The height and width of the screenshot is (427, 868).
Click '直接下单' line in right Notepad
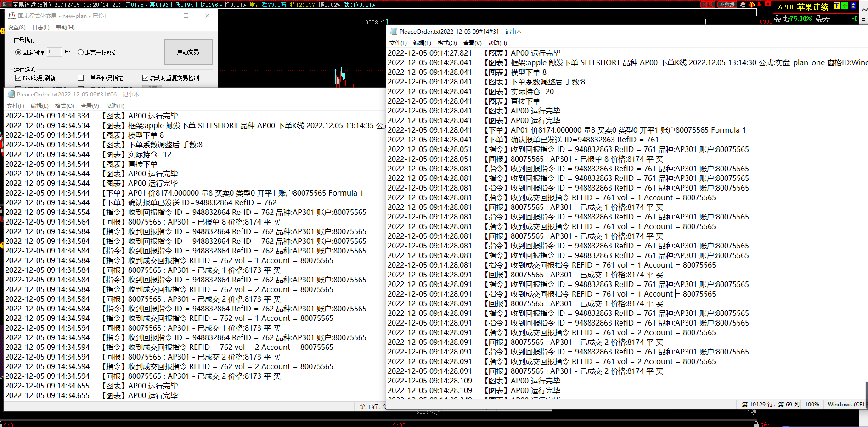click(525, 101)
